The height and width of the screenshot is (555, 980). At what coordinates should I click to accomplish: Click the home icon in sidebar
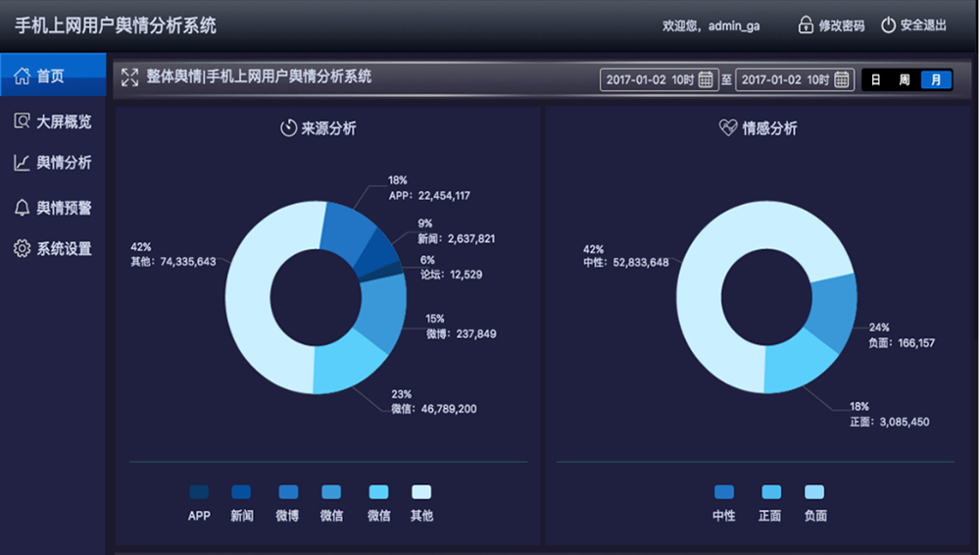pyautogui.click(x=23, y=76)
